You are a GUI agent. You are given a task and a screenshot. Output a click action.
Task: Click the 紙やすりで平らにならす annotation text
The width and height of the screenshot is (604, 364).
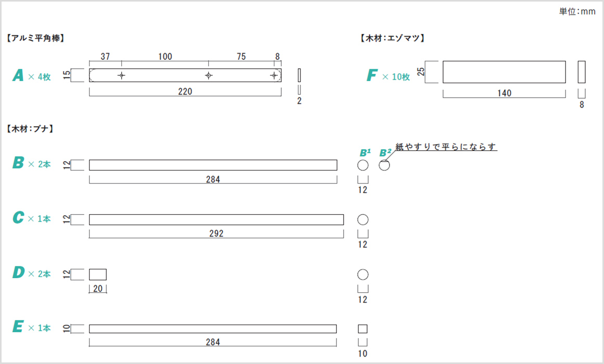[446, 147]
